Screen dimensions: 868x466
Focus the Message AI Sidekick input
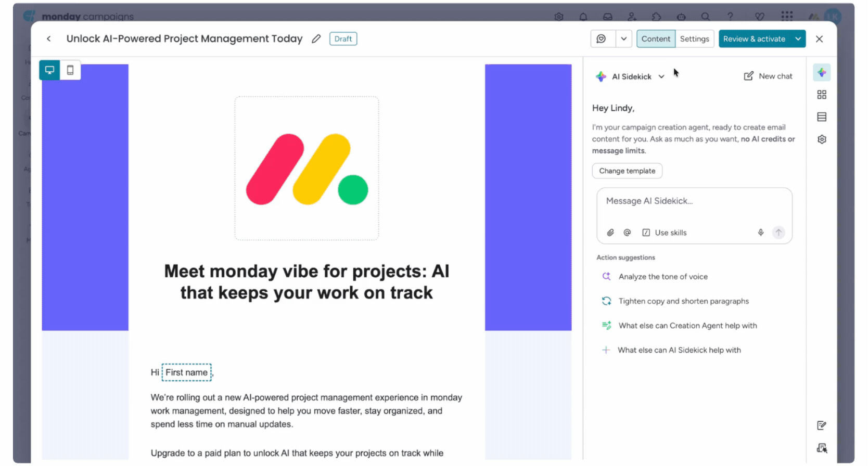(x=694, y=201)
